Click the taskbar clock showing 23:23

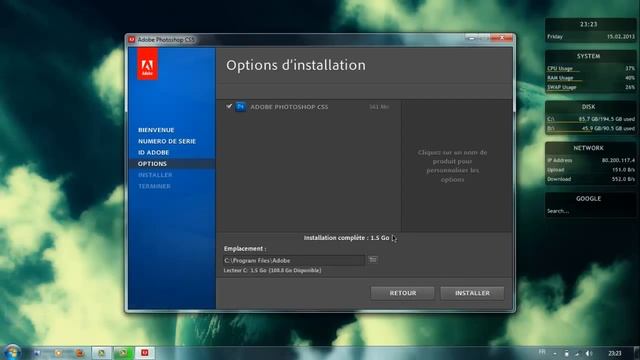(x=615, y=353)
